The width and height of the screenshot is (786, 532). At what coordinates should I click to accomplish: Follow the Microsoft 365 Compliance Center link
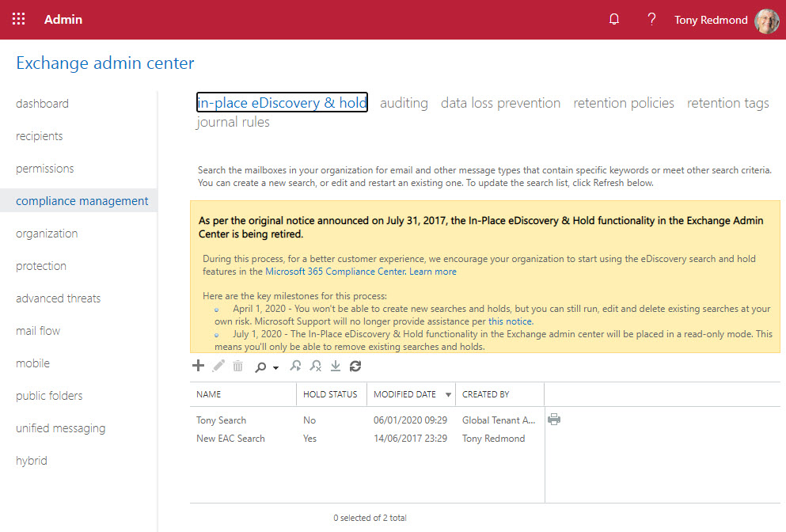click(x=336, y=272)
